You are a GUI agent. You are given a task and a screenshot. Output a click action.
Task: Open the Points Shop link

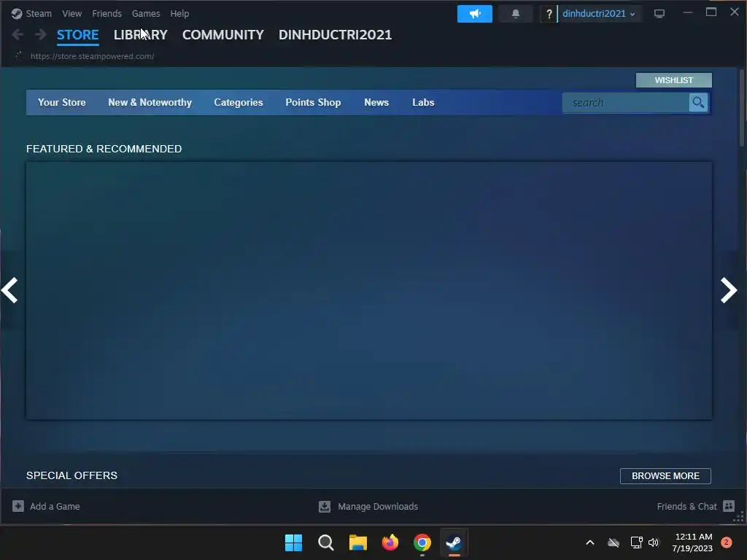coord(313,102)
